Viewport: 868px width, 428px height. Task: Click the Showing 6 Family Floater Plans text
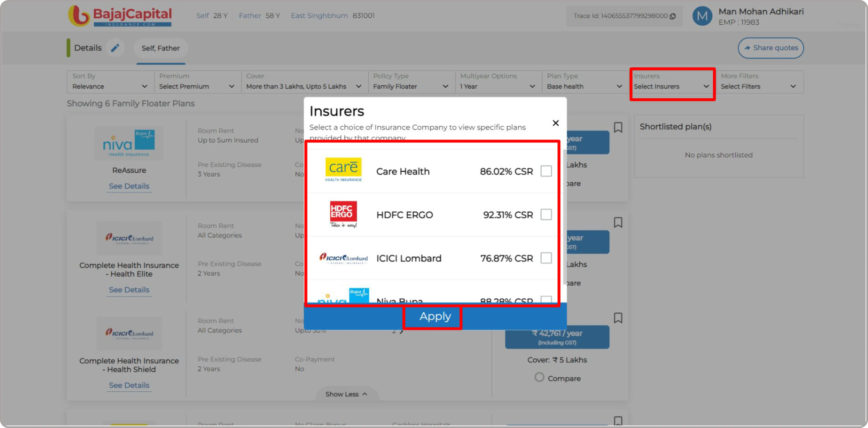tap(131, 103)
